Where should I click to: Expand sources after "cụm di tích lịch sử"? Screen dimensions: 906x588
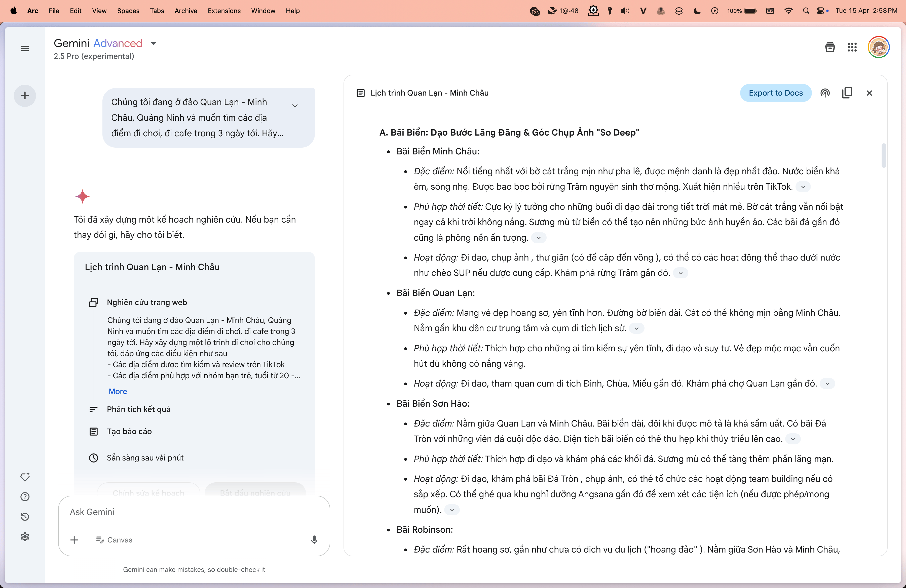(x=636, y=328)
